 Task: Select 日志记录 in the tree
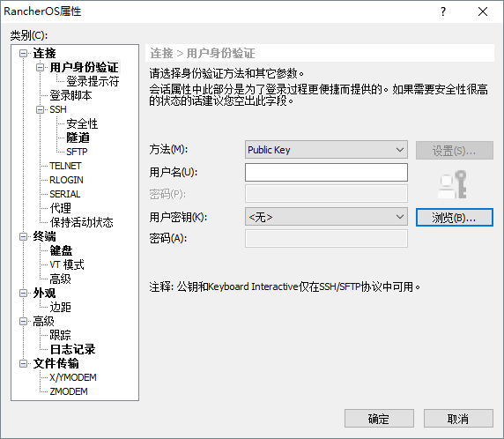(72, 349)
